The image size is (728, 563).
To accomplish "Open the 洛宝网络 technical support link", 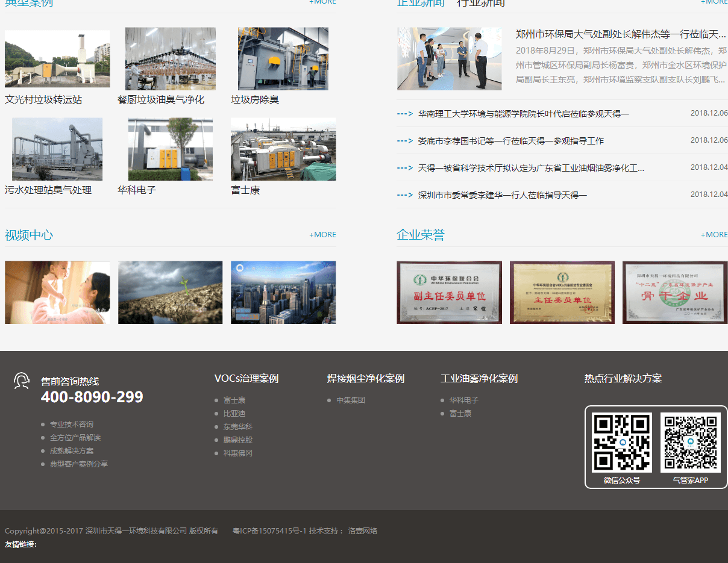I will [363, 530].
